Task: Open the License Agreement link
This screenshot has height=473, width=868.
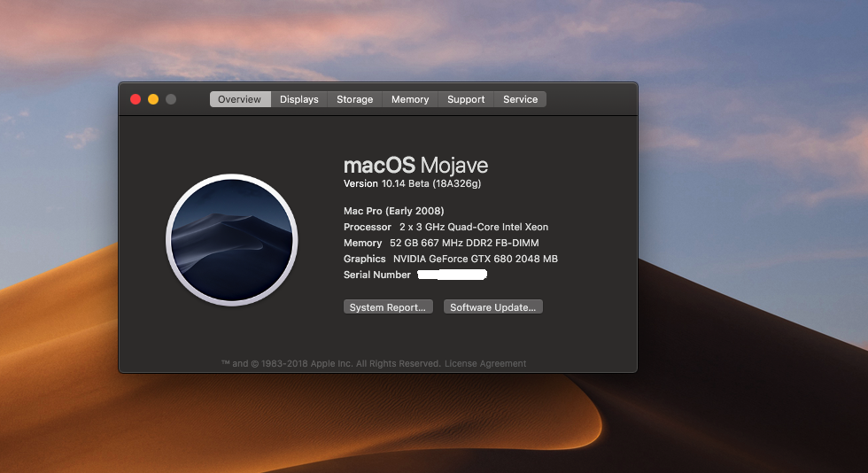Action: pos(485,363)
